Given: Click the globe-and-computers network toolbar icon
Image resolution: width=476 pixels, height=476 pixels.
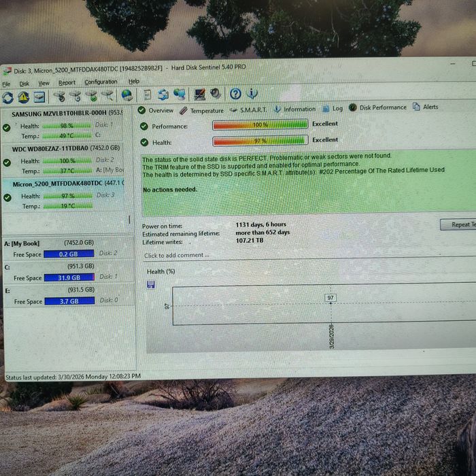Looking at the screenshot, I should [x=179, y=94].
